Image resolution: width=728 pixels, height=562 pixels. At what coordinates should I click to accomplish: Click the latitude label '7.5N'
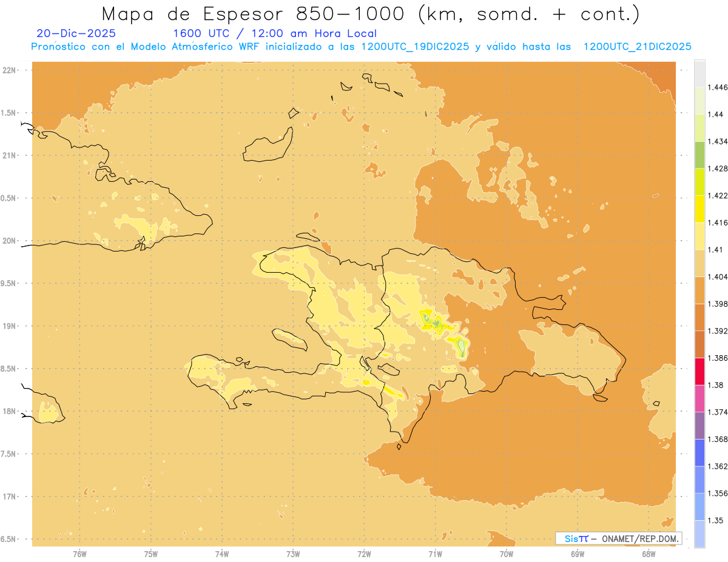click(x=9, y=454)
